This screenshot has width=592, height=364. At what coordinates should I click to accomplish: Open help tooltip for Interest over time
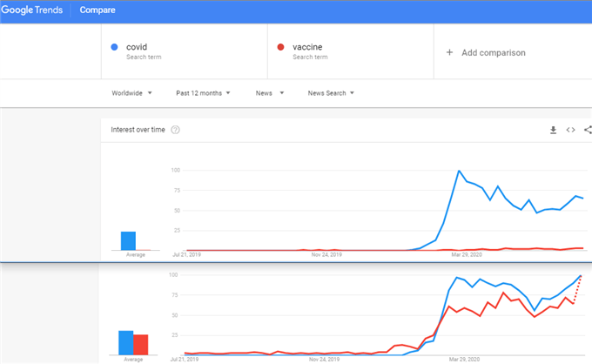175,130
